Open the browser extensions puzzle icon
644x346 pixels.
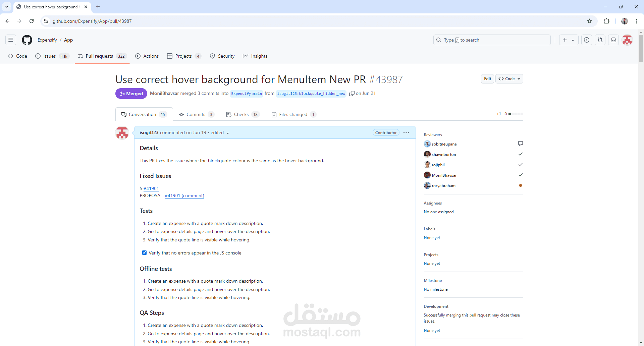[606, 21]
